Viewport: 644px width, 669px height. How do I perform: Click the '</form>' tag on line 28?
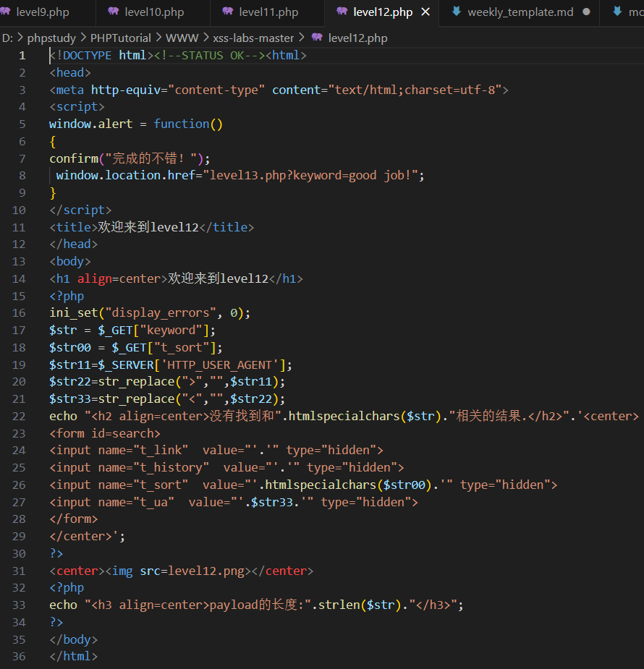(73, 519)
